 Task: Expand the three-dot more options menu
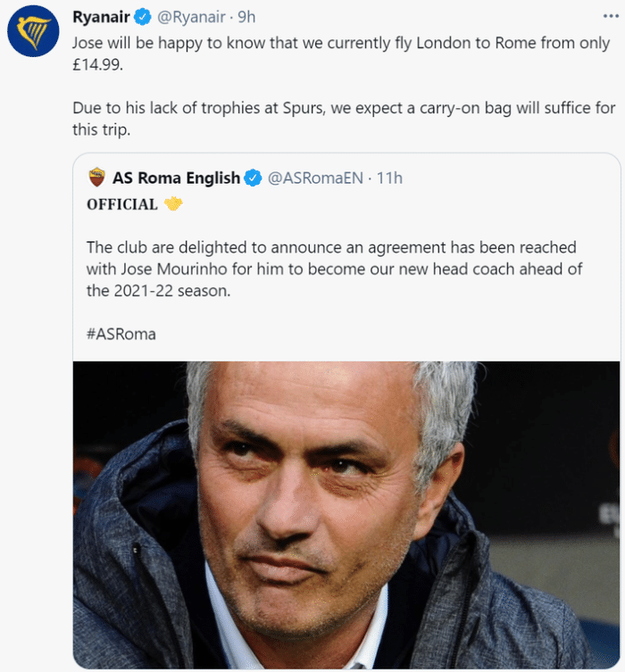pos(608,16)
